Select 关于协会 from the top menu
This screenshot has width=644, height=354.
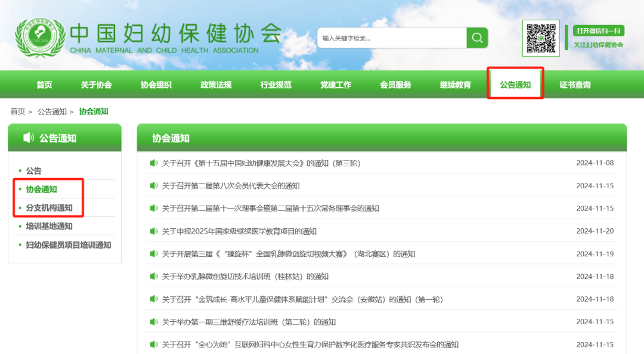[x=96, y=85]
